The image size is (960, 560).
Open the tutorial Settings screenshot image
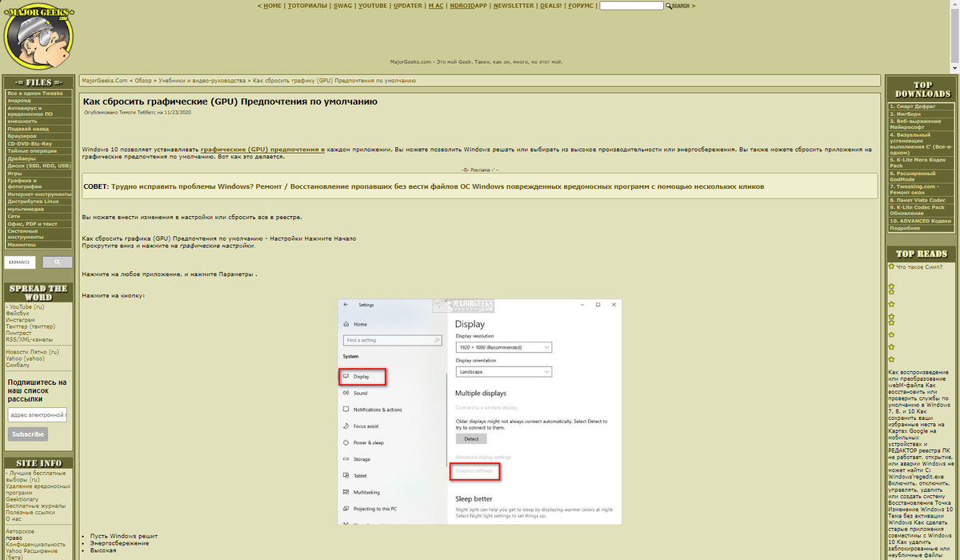point(479,411)
